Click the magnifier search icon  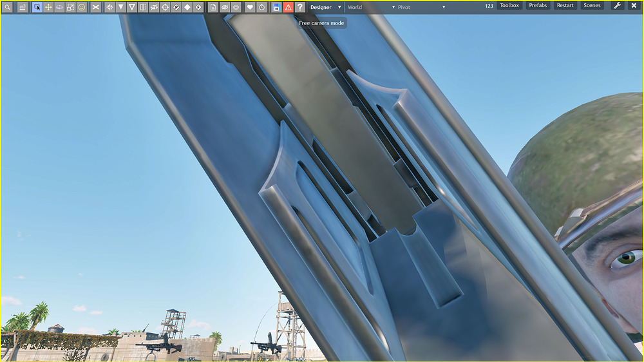(x=7, y=7)
